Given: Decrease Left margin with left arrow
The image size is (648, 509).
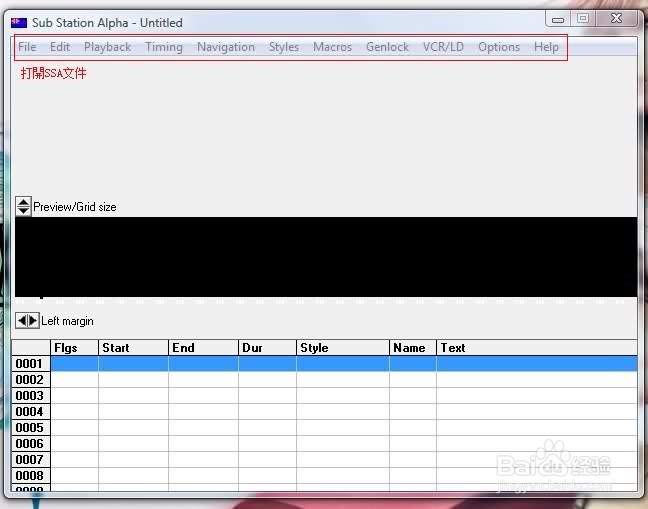Looking at the screenshot, I should pyautogui.click(x=22, y=321).
